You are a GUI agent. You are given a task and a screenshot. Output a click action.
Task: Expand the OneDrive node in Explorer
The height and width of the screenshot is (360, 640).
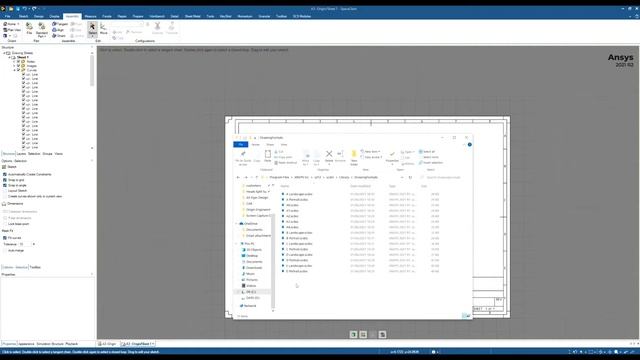[x=236, y=224]
